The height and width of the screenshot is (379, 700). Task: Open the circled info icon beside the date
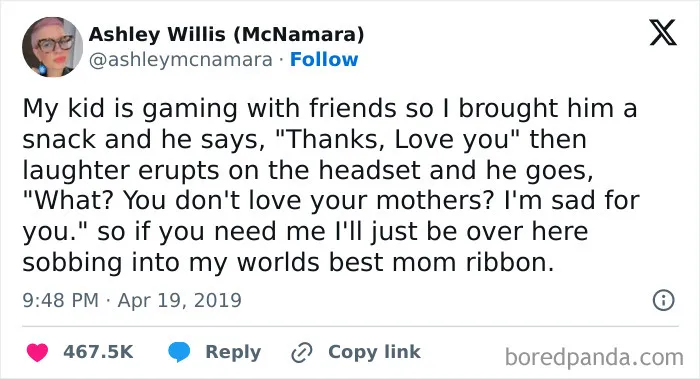663,300
